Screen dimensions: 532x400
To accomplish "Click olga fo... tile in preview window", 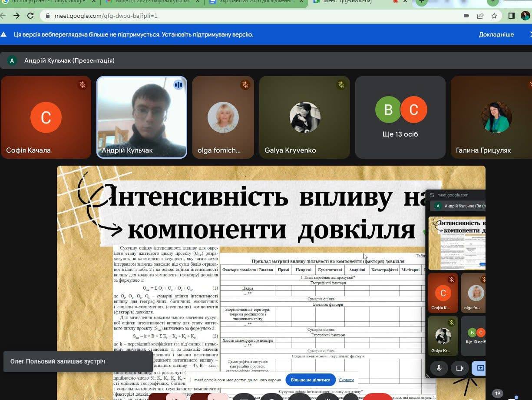I will [x=473, y=293].
